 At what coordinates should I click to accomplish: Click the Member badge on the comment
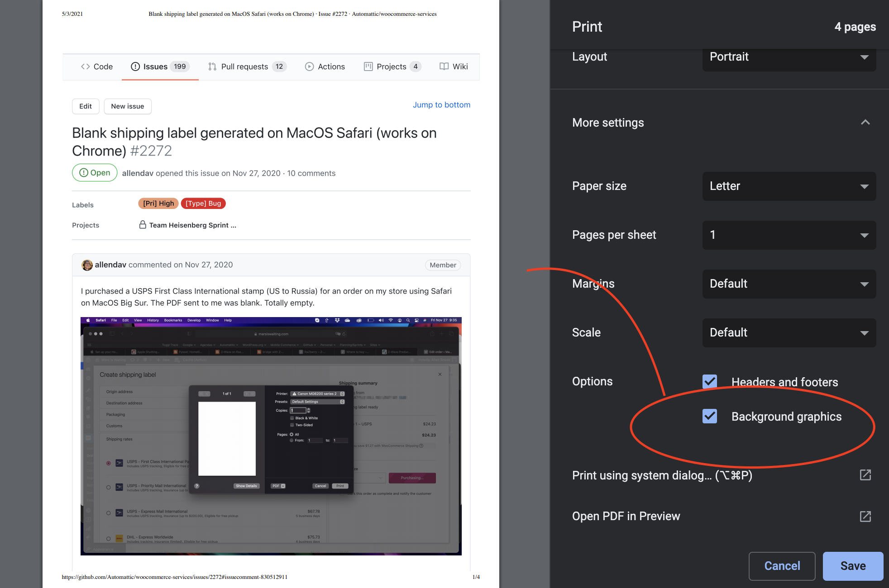443,265
